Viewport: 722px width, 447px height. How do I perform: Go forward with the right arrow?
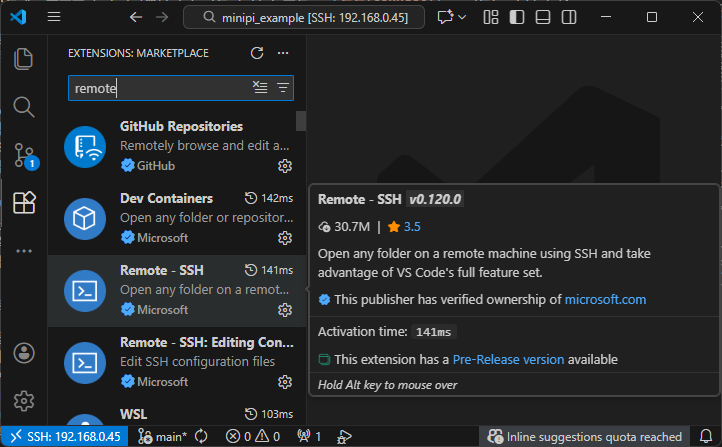tap(162, 17)
